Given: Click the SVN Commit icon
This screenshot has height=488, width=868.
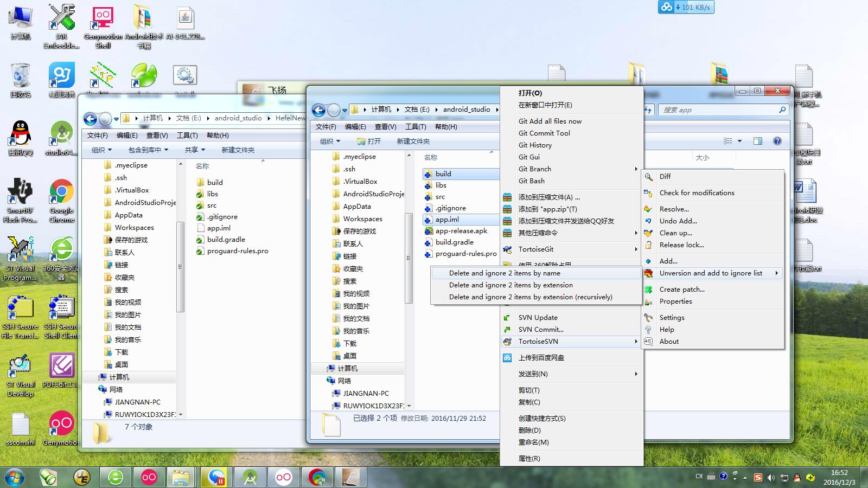Looking at the screenshot, I should click(x=507, y=330).
